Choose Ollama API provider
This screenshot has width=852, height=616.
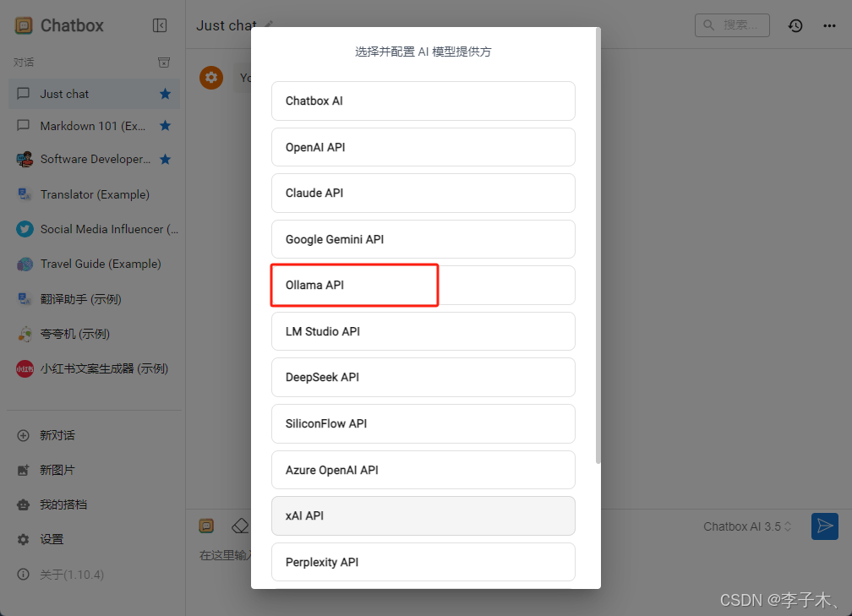point(423,286)
